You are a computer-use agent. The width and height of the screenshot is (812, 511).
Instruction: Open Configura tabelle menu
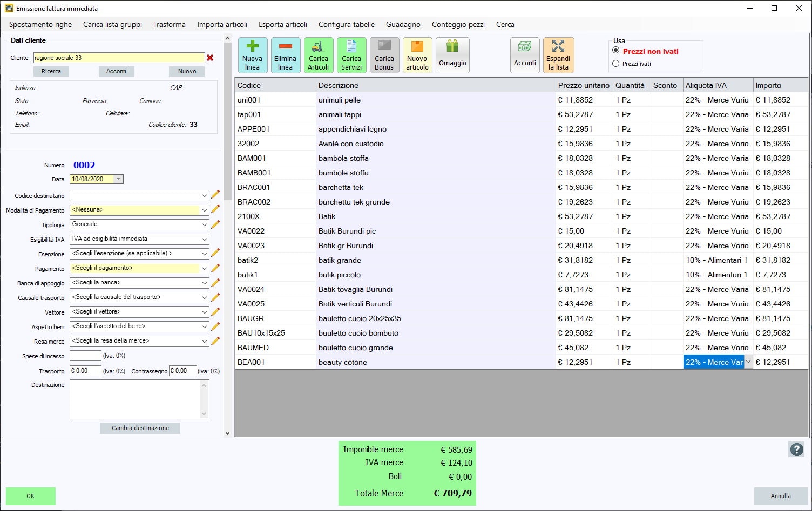[x=347, y=24]
